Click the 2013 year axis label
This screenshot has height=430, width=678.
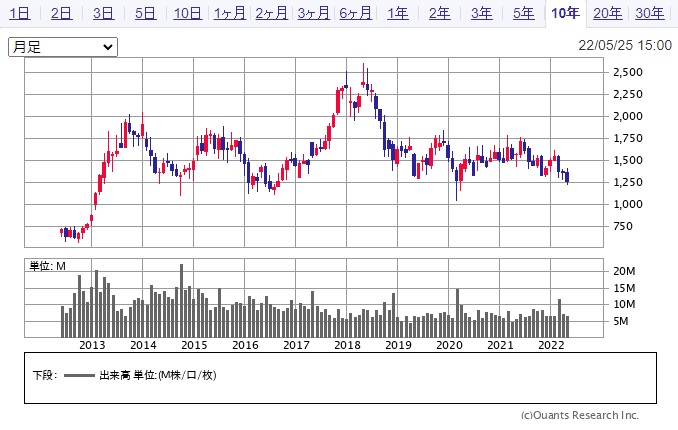point(92,345)
